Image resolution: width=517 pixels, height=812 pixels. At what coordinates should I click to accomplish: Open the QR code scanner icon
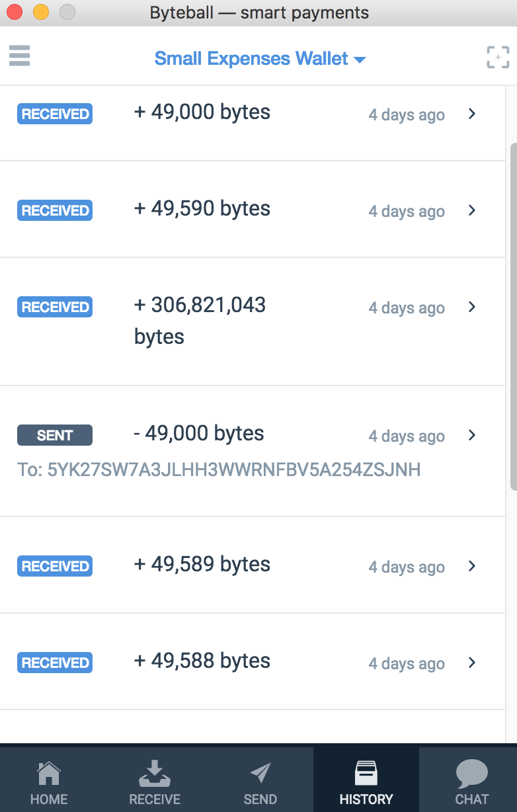(x=498, y=58)
